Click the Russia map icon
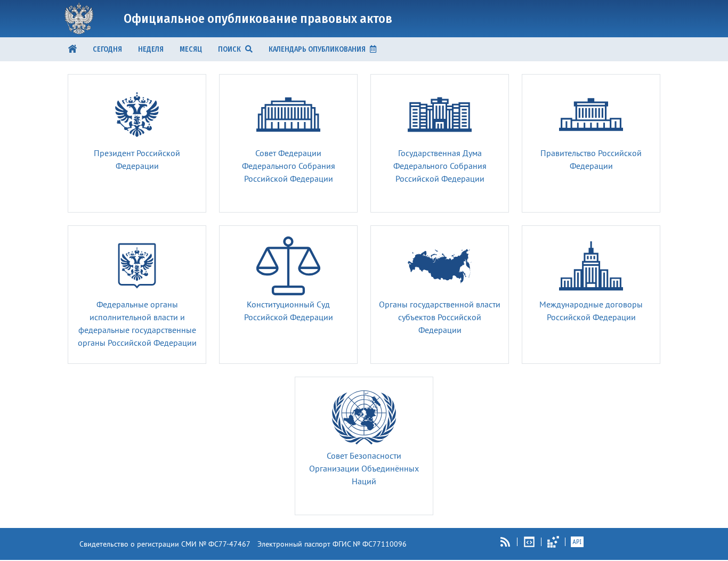This screenshot has width=728, height=561. point(440,265)
